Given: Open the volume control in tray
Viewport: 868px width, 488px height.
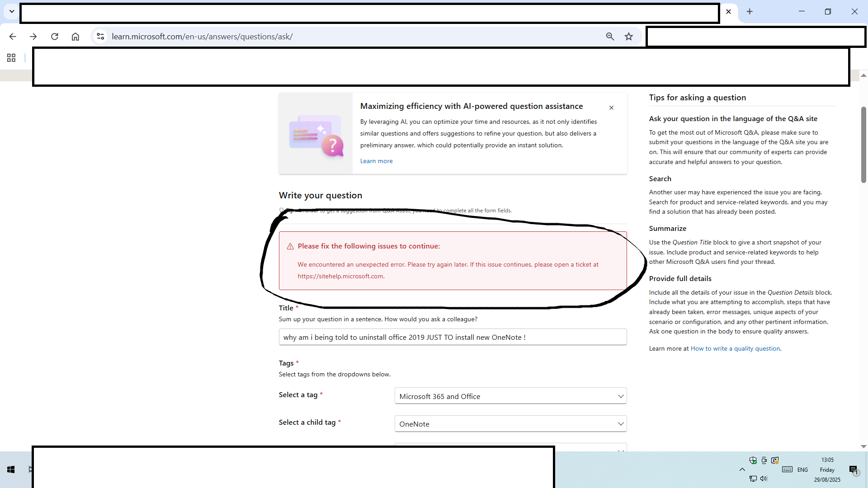Looking at the screenshot, I should [764, 479].
